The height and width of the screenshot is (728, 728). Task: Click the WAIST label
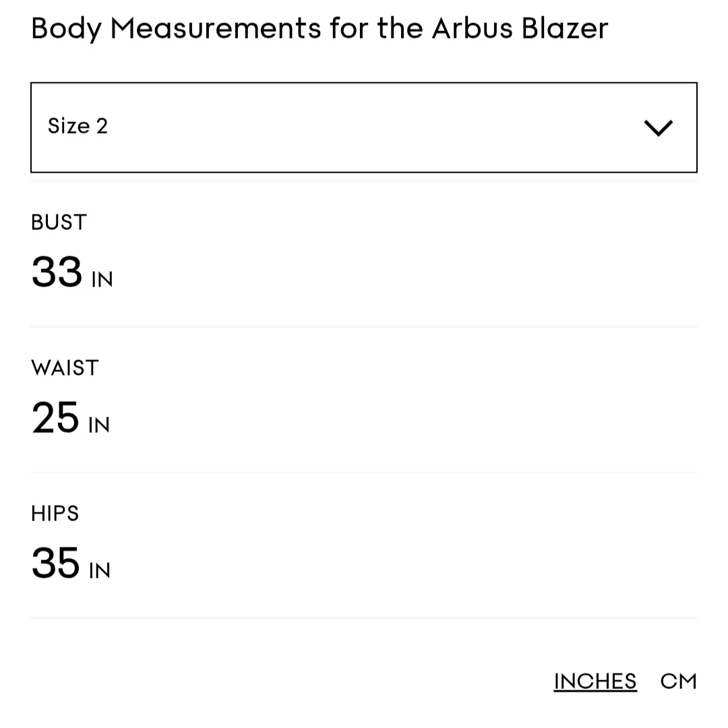(x=65, y=368)
